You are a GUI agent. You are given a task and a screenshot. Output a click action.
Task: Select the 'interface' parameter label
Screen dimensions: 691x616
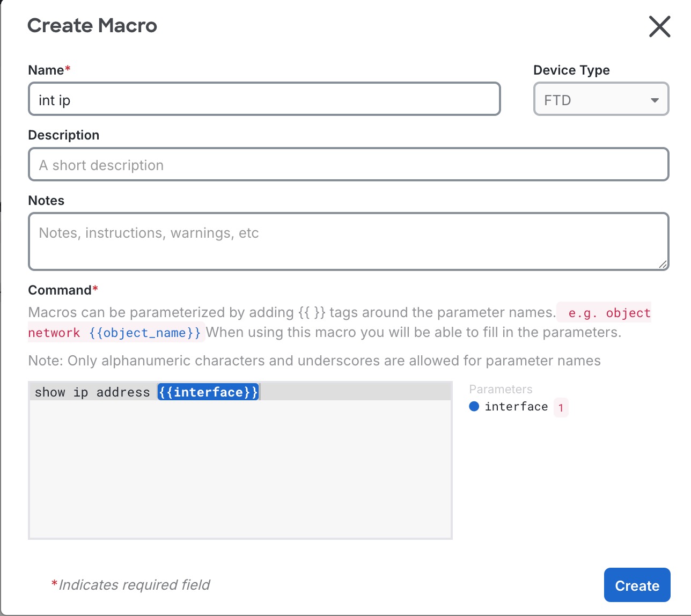pyautogui.click(x=516, y=406)
